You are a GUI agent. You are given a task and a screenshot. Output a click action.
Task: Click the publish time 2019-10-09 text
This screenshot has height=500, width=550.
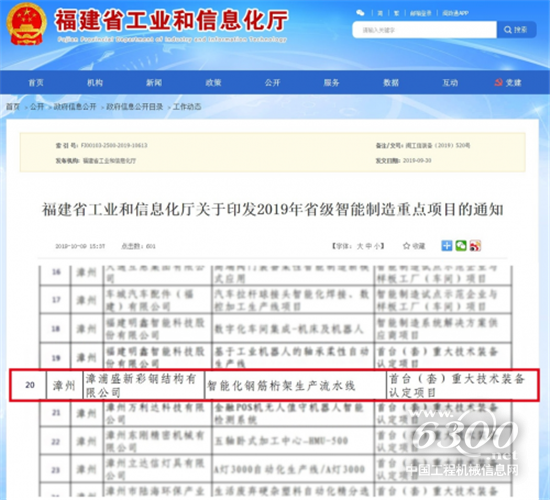click(80, 246)
